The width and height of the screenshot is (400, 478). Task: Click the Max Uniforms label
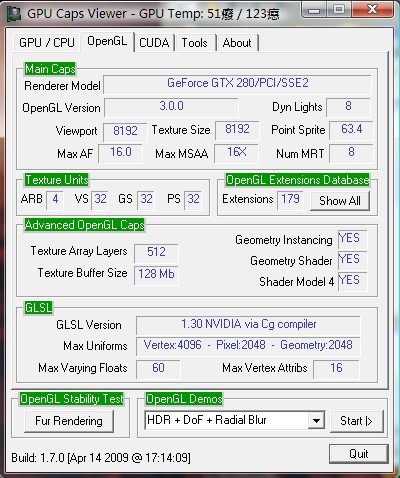(95, 346)
